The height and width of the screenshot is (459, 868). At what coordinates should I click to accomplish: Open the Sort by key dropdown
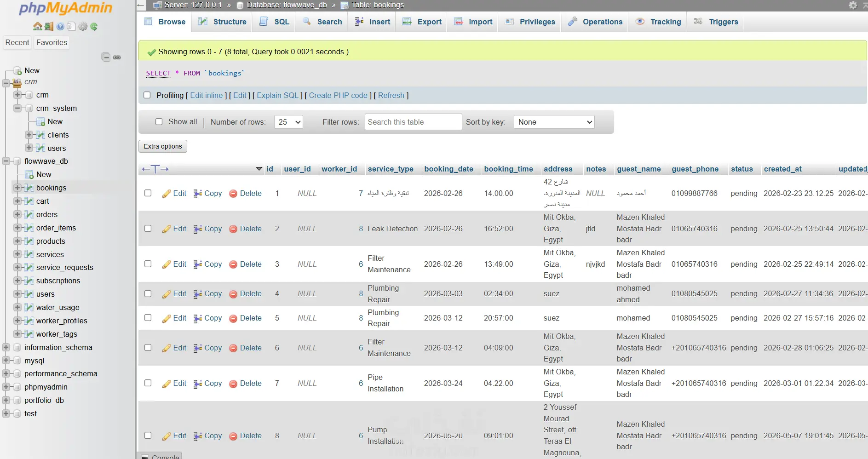coord(554,122)
